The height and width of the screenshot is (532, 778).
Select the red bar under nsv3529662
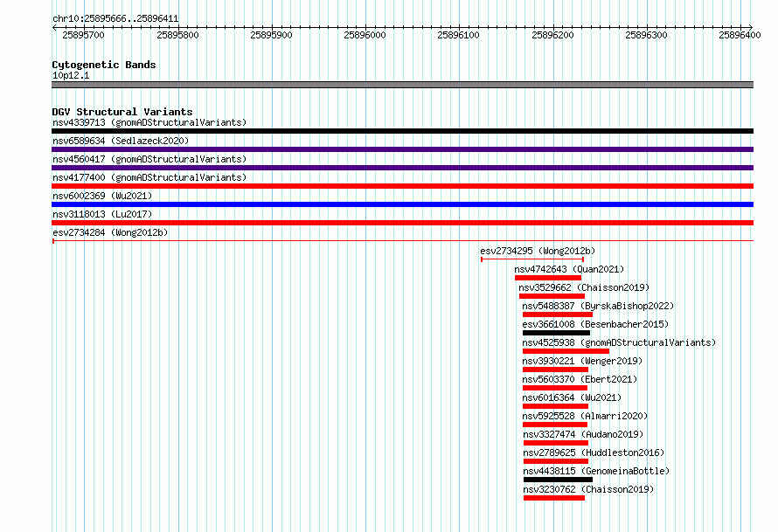pos(552,296)
